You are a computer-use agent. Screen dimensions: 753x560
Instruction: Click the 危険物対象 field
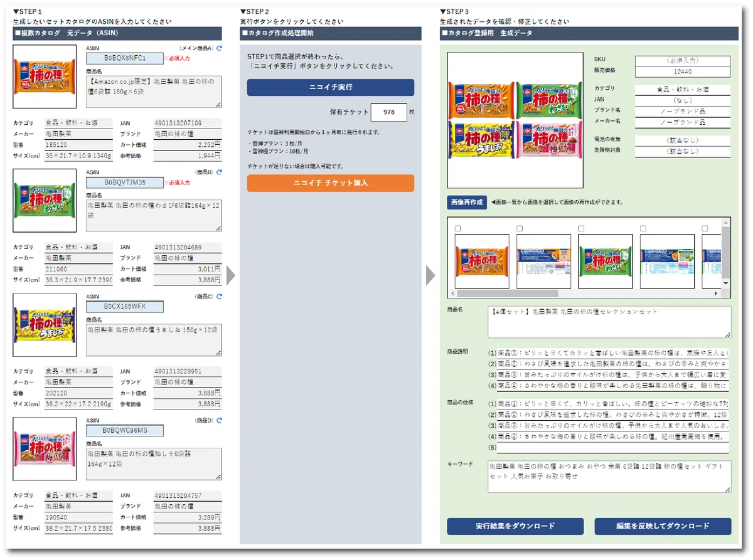point(683,151)
